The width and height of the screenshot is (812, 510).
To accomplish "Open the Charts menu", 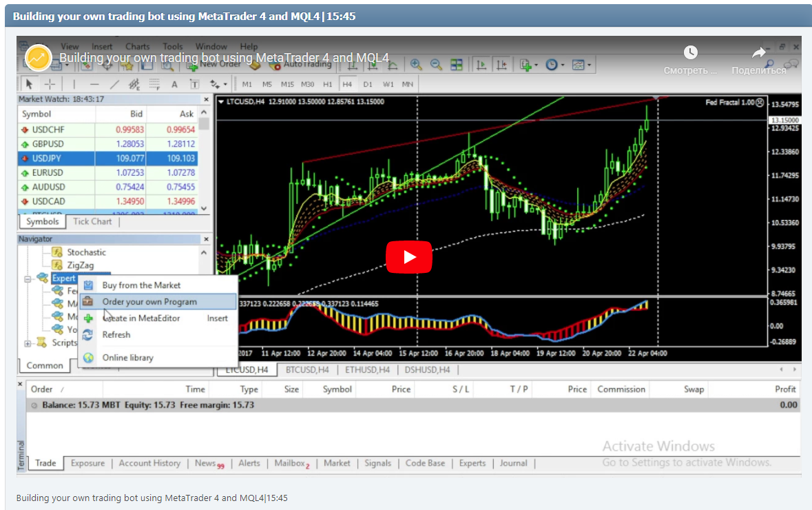I will 137,46.
